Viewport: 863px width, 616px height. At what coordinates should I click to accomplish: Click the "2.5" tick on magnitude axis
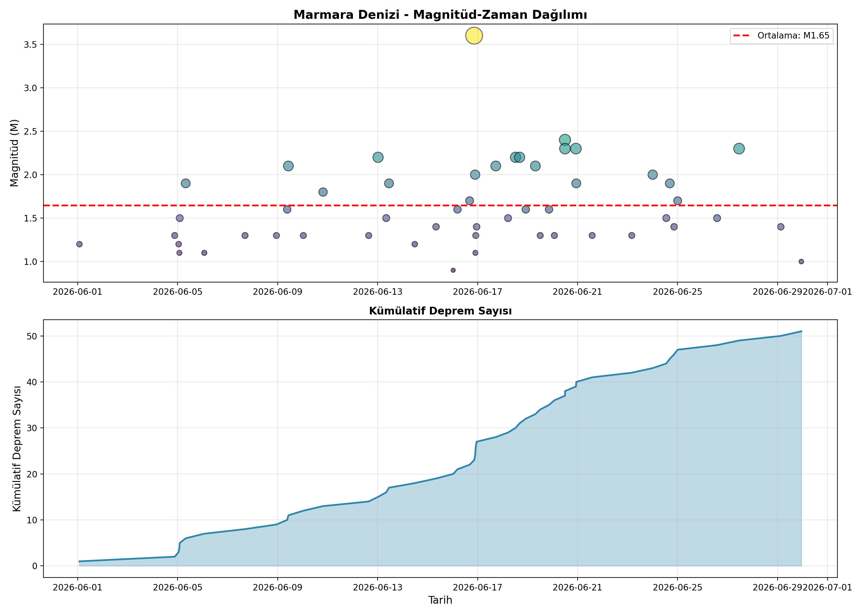[31, 132]
